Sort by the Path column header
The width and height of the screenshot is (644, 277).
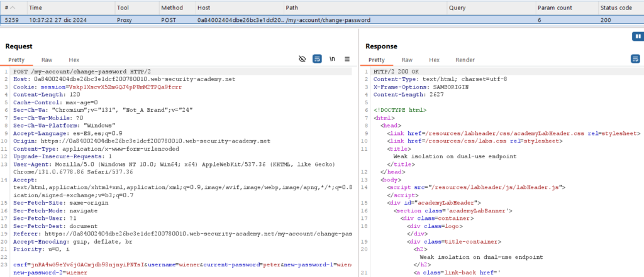click(x=365, y=8)
